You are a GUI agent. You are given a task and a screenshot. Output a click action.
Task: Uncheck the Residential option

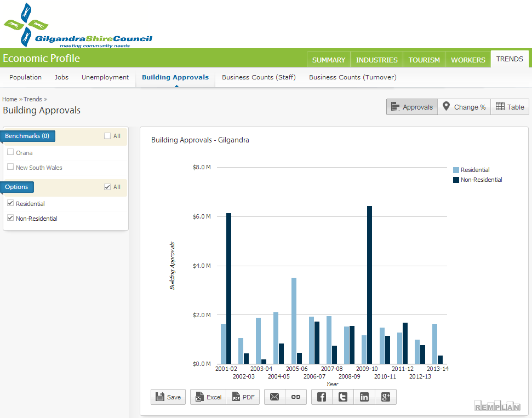click(x=10, y=203)
